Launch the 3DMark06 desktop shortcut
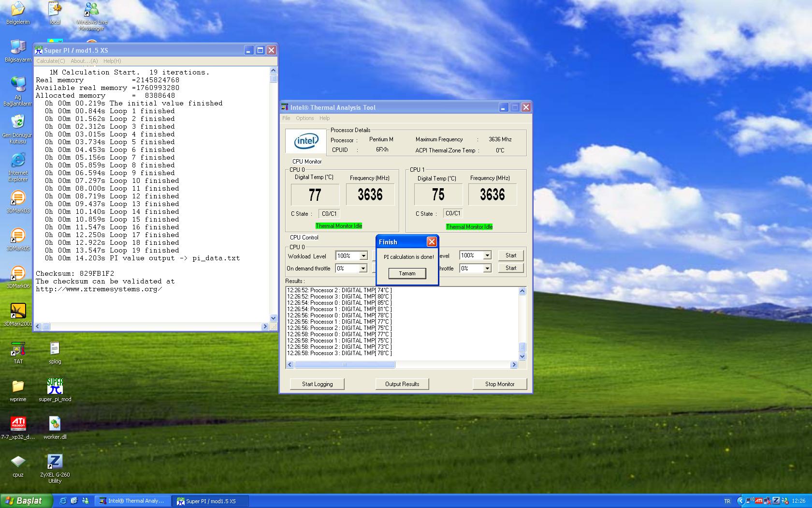 (18, 277)
